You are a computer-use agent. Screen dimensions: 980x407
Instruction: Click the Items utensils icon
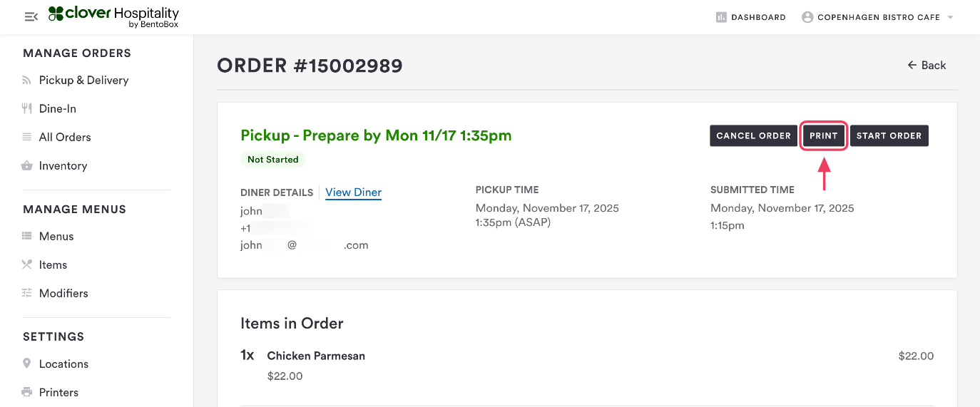tap(27, 264)
